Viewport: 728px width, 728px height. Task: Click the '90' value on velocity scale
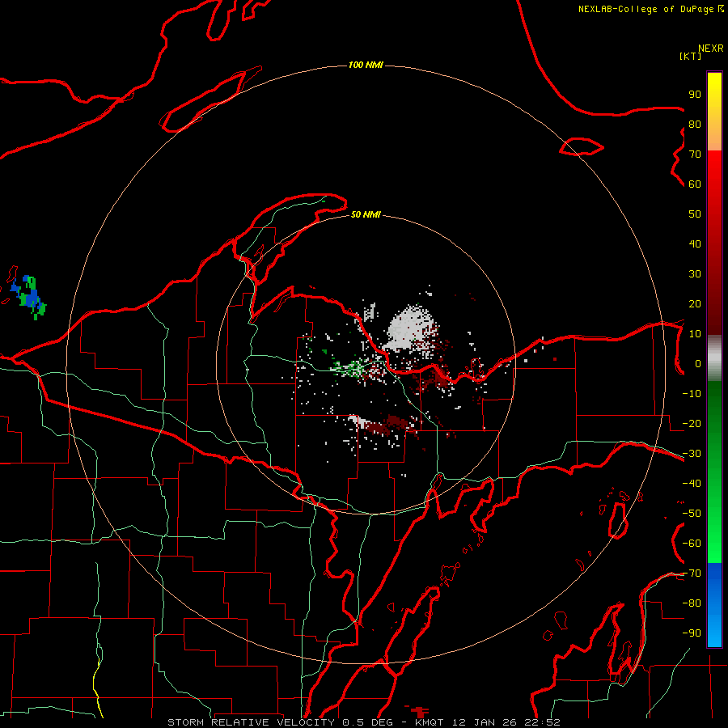pos(695,95)
